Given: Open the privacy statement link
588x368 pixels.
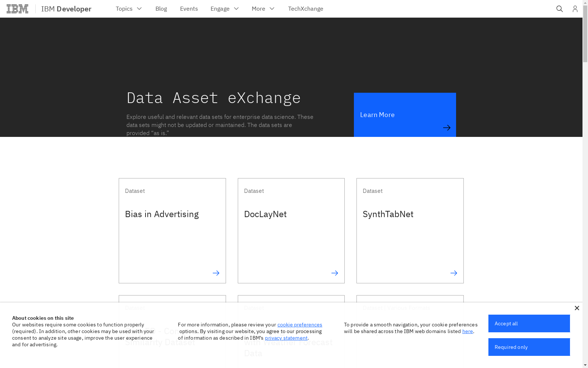Looking at the screenshot, I should [286, 338].
